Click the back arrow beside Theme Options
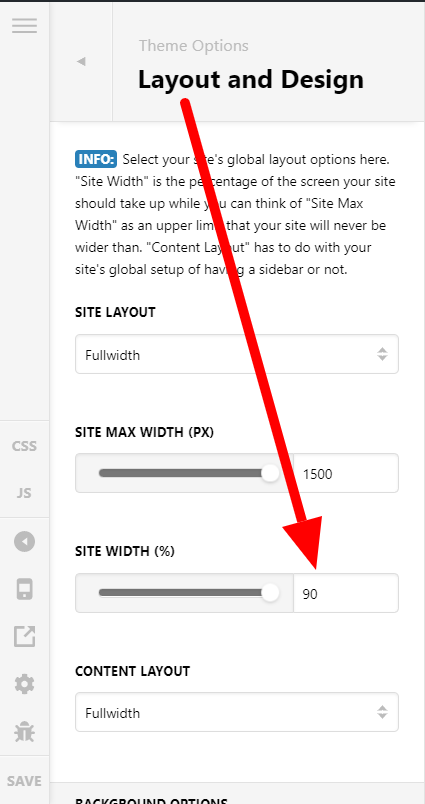Screen dimensions: 425x804 click(x=81, y=62)
